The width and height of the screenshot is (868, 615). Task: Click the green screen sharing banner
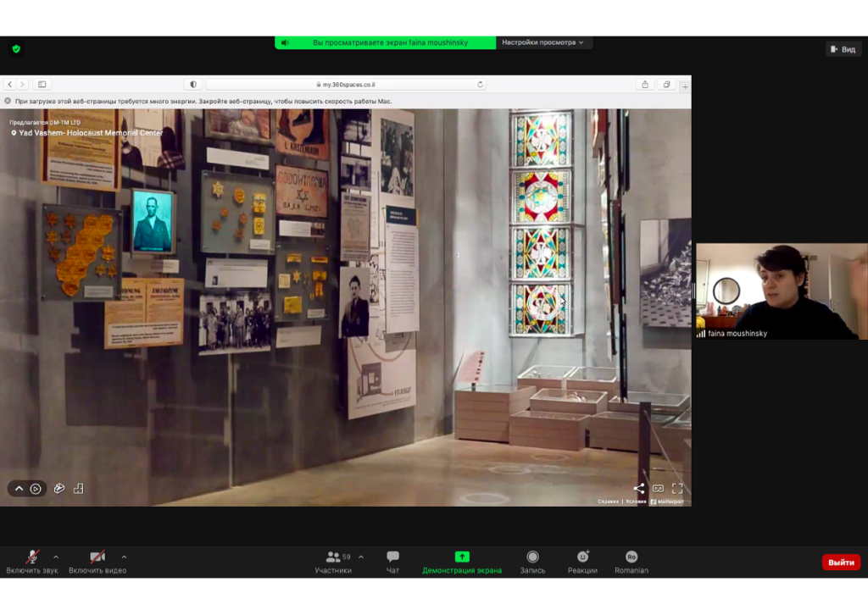coord(386,42)
